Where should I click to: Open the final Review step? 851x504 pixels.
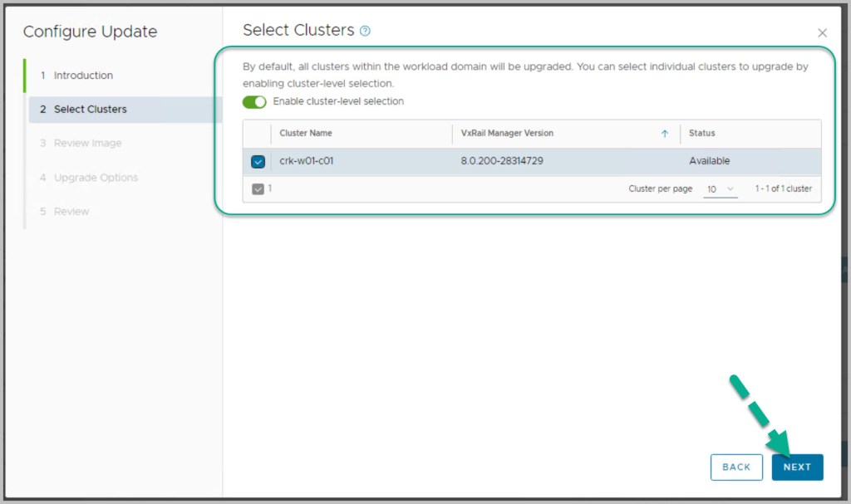(71, 212)
